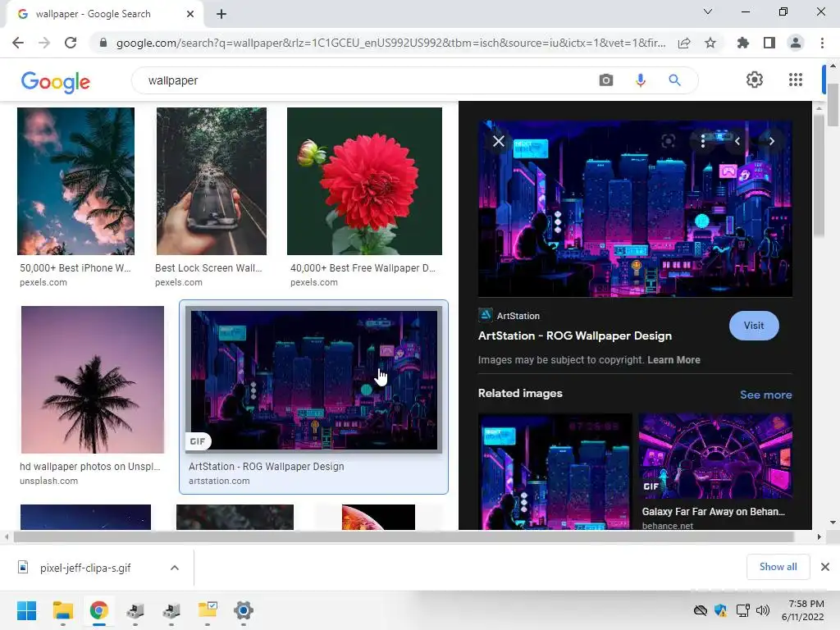The height and width of the screenshot is (630, 840).
Task: Click the share page icon in address bar
Action: point(684,43)
